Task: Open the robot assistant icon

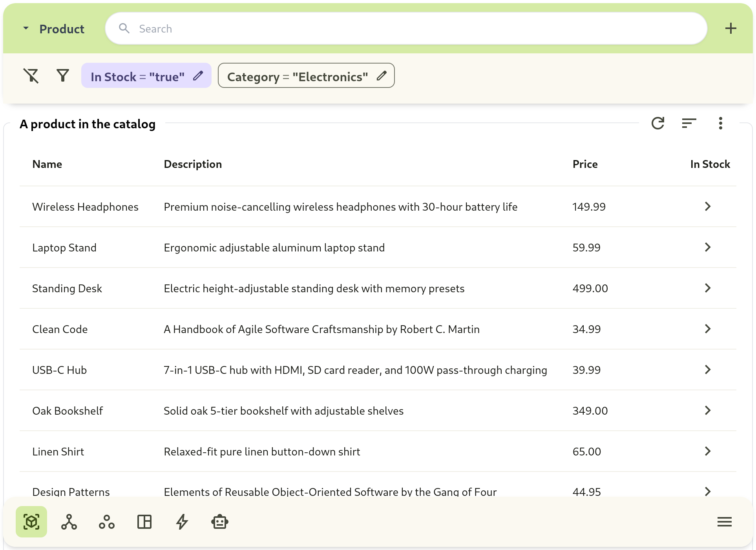Action: pos(220,522)
